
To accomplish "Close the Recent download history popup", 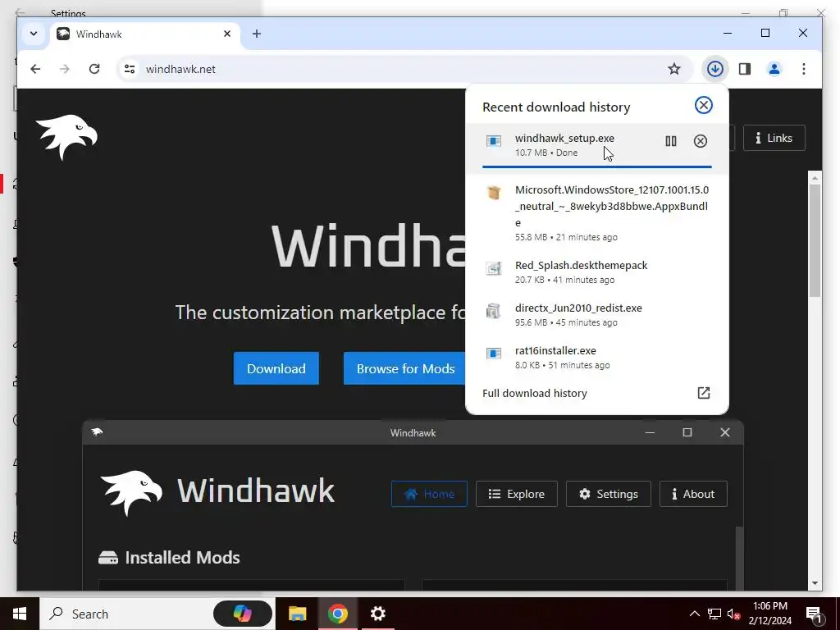I will [x=703, y=105].
